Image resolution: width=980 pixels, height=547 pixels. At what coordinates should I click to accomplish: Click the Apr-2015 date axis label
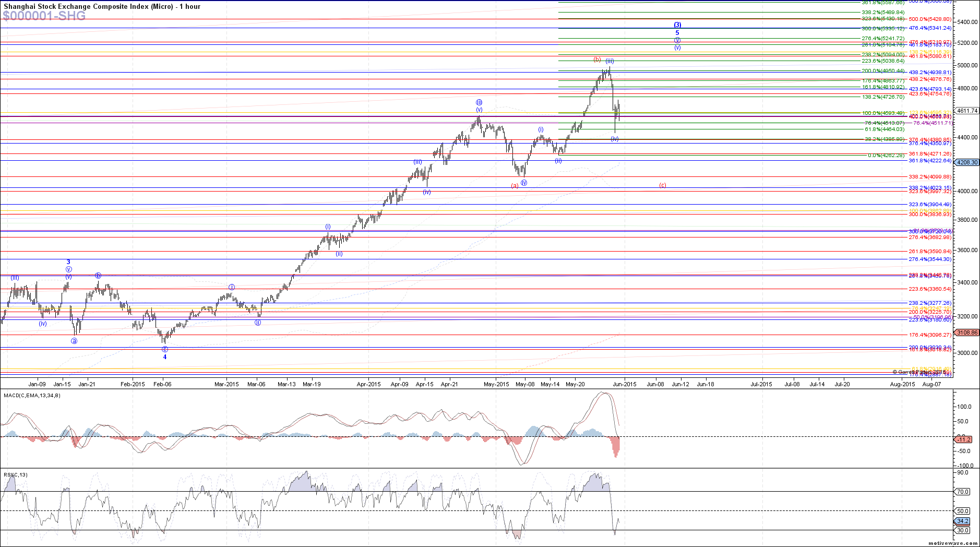[368, 384]
